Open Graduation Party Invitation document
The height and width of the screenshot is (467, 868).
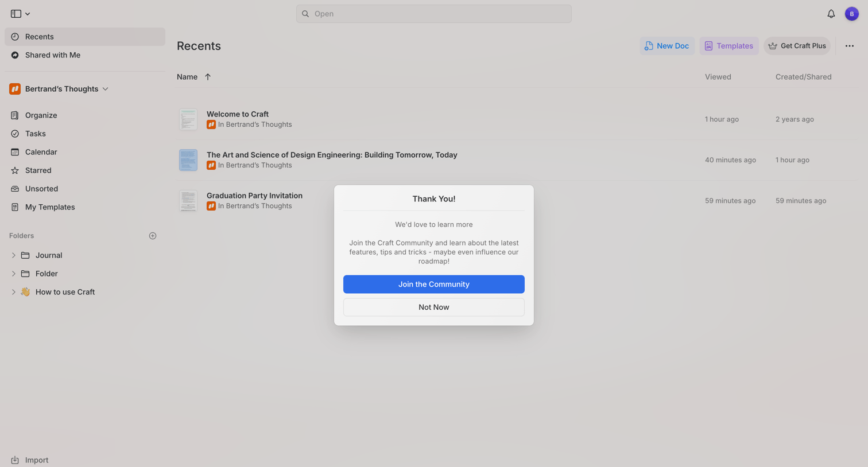[x=254, y=196]
